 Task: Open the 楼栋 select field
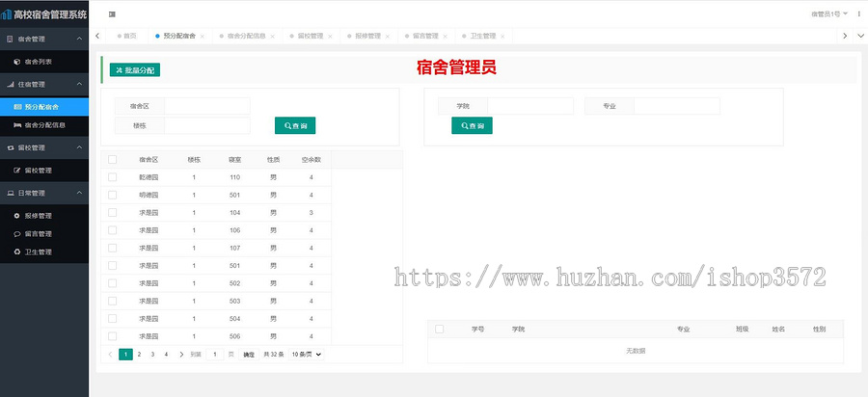tap(207, 125)
